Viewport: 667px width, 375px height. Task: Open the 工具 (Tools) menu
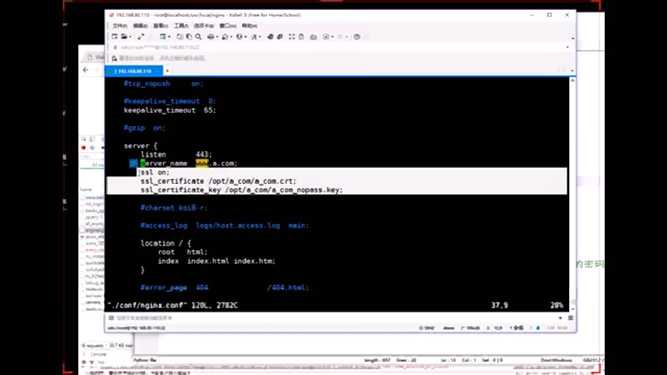tap(181, 26)
